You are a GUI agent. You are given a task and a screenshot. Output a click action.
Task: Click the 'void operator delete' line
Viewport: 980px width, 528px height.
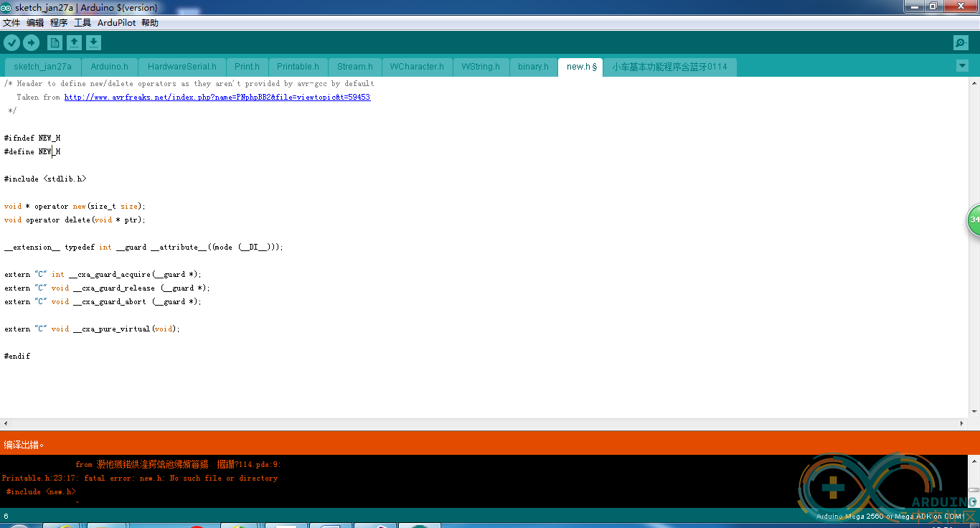point(75,220)
